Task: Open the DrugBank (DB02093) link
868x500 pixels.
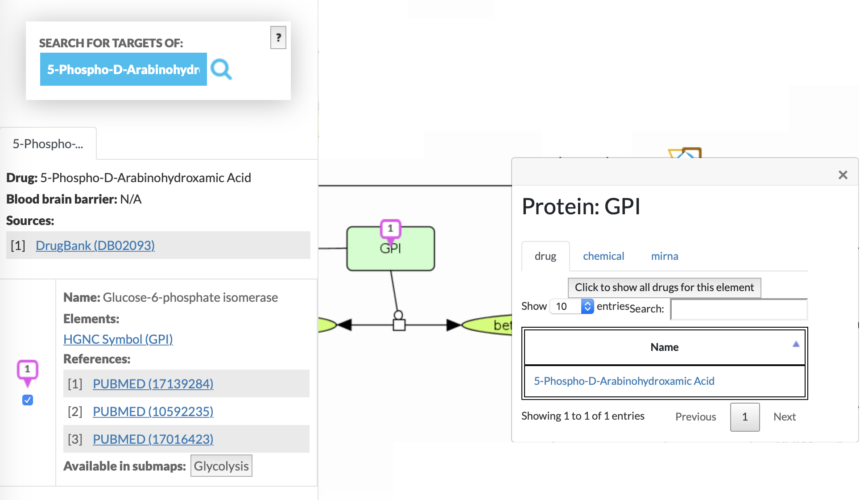Action: (x=95, y=246)
